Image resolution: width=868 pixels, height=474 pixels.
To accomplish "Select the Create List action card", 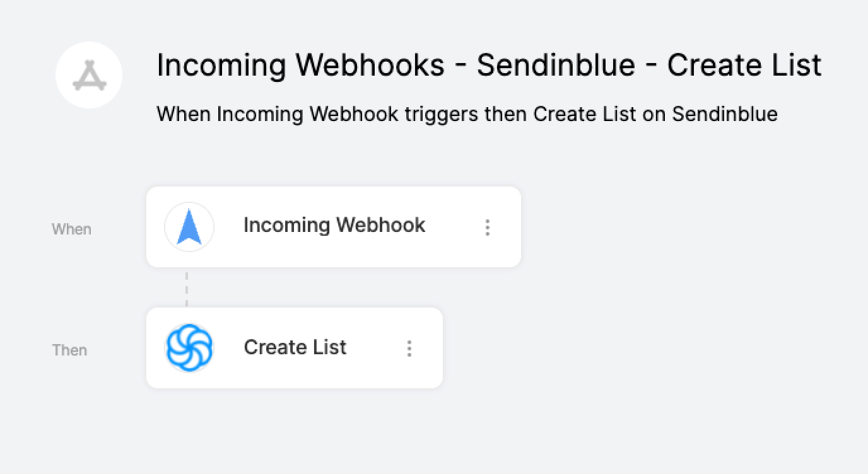I will coord(295,348).
